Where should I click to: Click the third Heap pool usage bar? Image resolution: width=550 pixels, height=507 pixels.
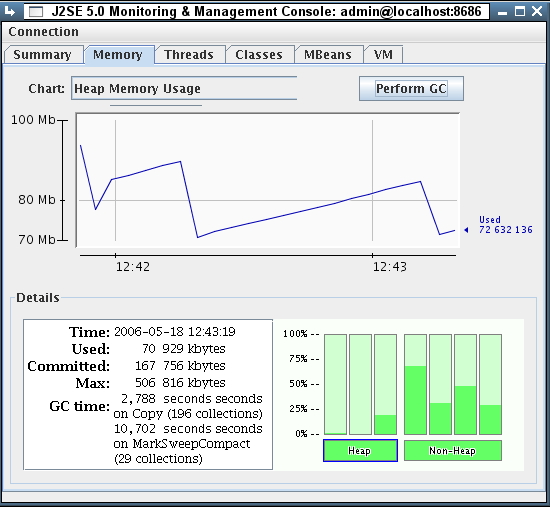385,385
